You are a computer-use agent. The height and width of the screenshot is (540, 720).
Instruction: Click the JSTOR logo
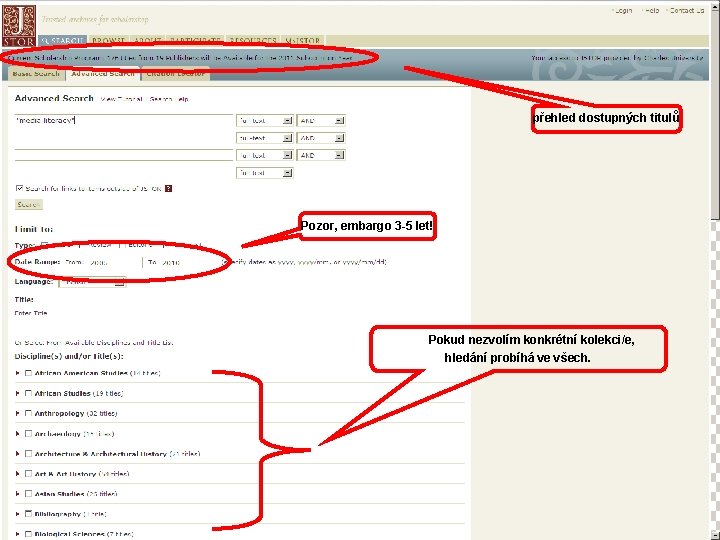[x=19, y=26]
